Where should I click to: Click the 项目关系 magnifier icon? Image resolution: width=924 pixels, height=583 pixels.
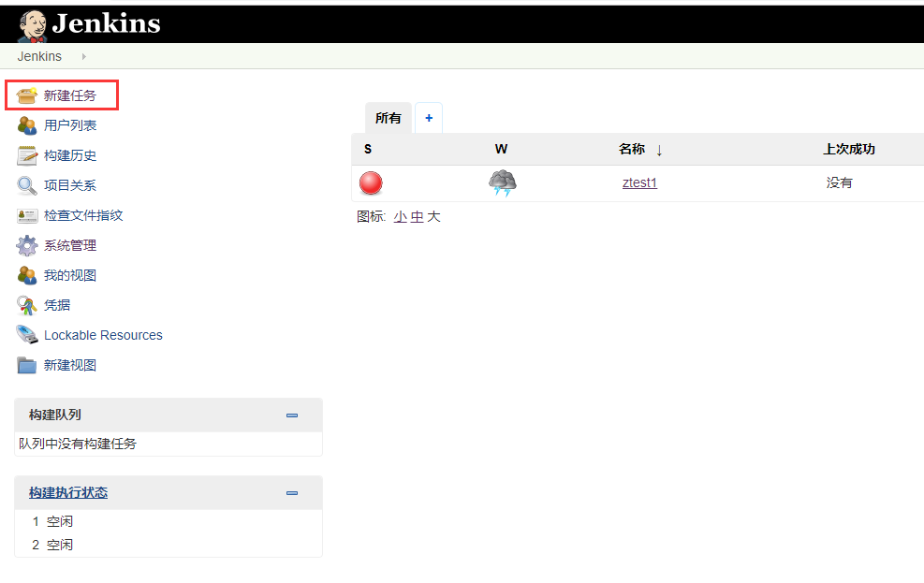(x=26, y=185)
